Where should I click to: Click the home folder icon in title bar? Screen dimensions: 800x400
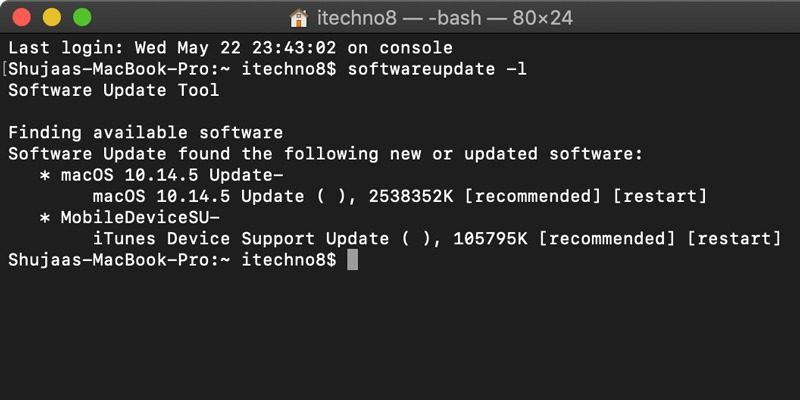299,18
